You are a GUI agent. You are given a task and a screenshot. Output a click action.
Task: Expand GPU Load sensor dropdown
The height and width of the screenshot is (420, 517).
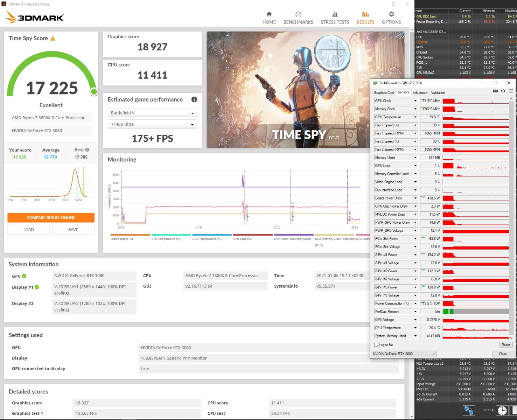click(415, 166)
